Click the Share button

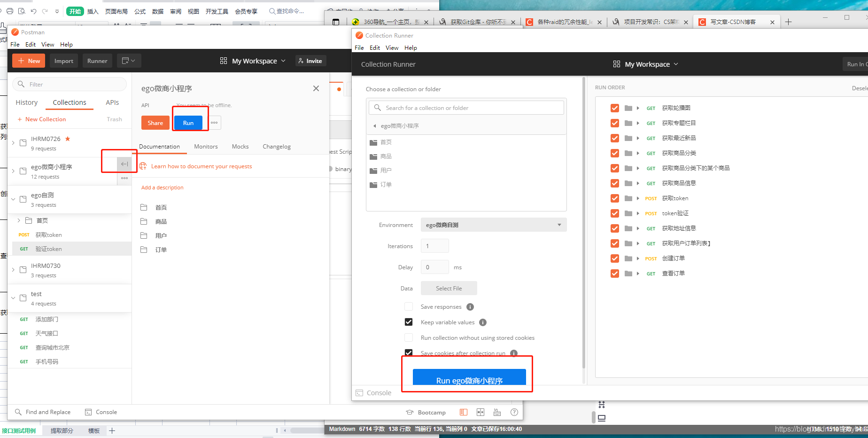click(155, 123)
